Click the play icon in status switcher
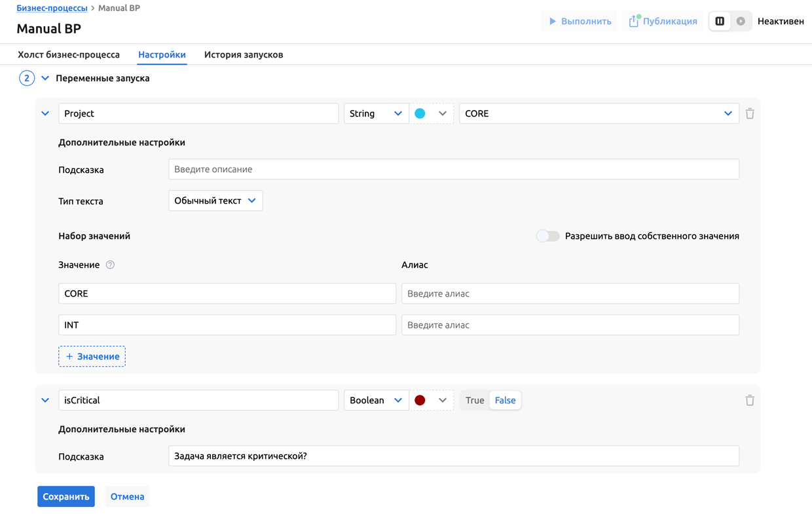The image size is (812, 514). pyautogui.click(x=741, y=22)
